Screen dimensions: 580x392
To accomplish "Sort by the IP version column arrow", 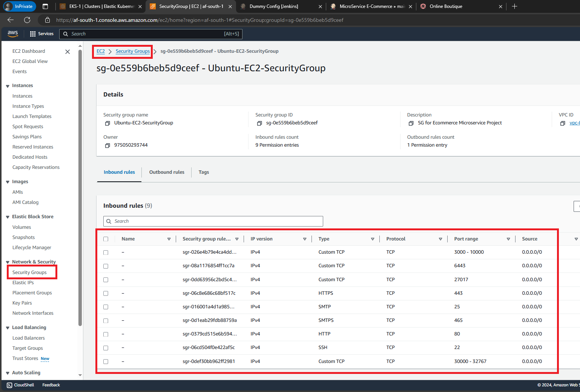I will pyautogui.click(x=305, y=239).
